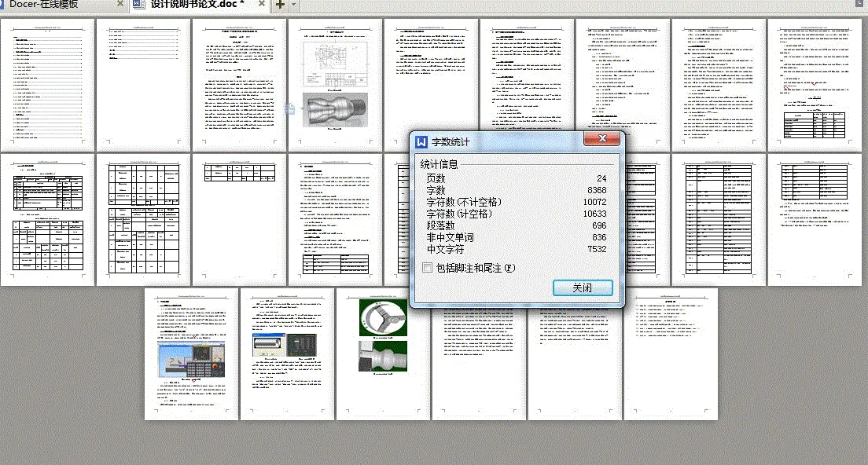Click the WPS W icon in the dialog title bar

click(421, 142)
